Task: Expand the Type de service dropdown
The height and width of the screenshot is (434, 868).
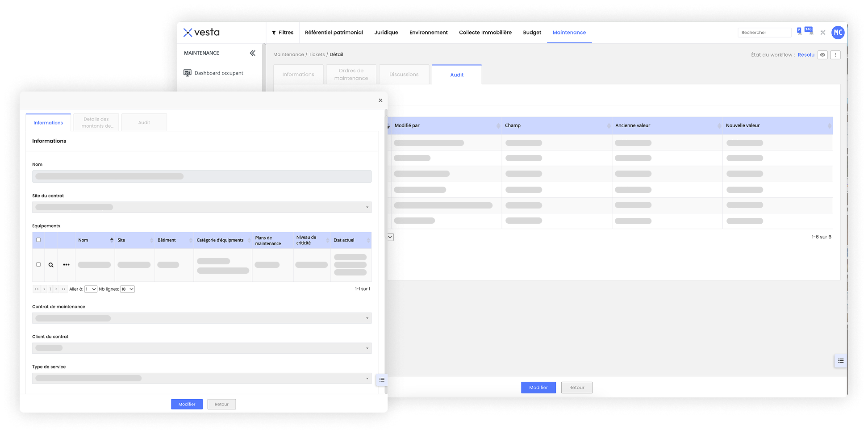Action: coord(367,379)
